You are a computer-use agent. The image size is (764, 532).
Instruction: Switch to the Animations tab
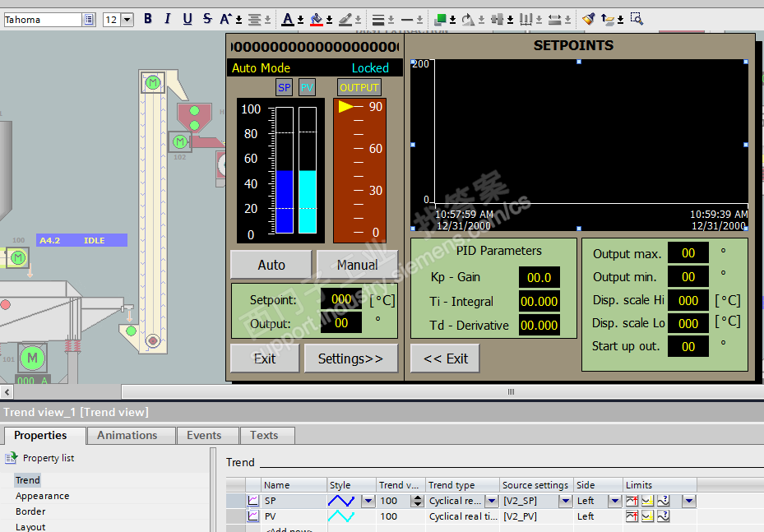[x=127, y=436]
